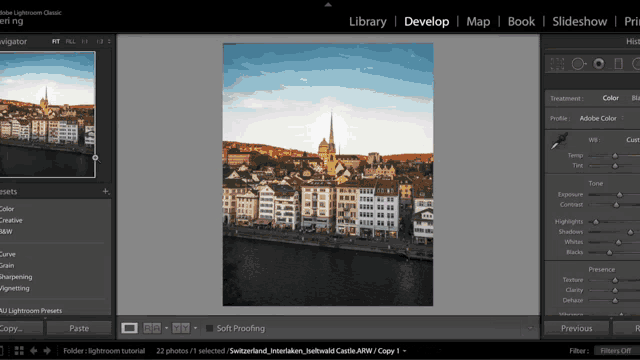This screenshot has width=640, height=360.
Task: Click the Previous button
Action: (x=576, y=329)
